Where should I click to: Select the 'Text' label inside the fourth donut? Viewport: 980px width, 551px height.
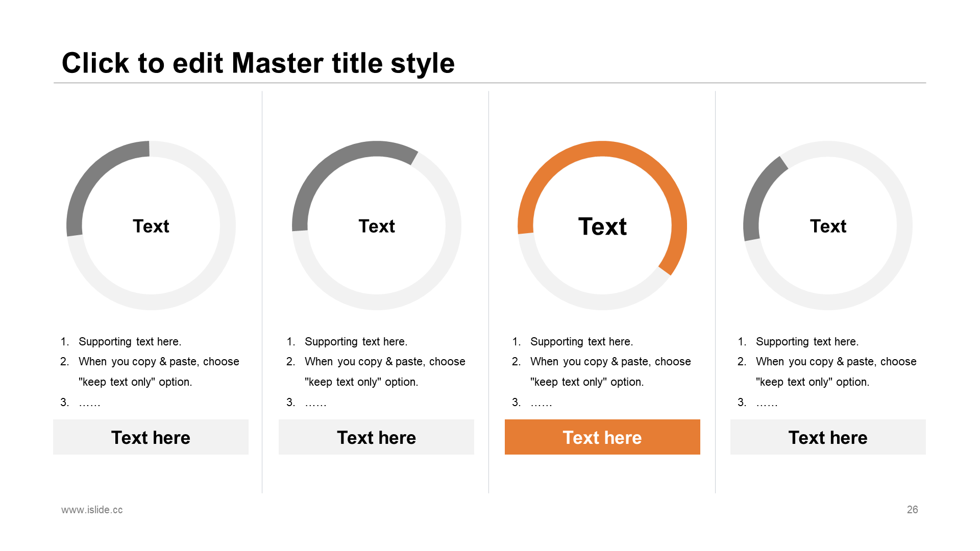pos(828,226)
